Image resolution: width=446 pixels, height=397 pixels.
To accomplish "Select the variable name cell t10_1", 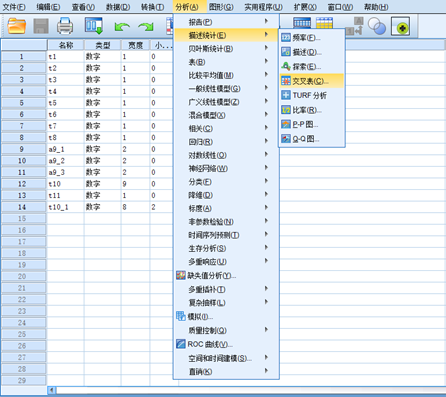I will 66,207.
